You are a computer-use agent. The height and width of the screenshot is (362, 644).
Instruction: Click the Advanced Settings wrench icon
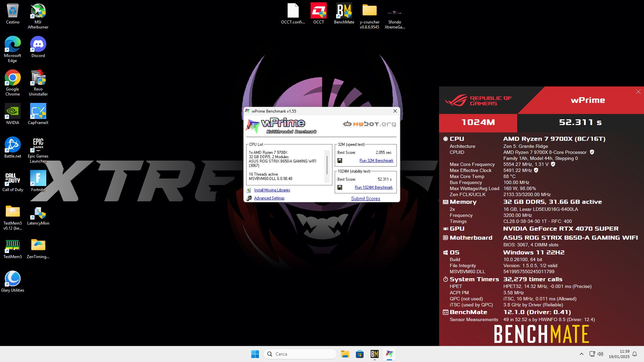(249, 198)
